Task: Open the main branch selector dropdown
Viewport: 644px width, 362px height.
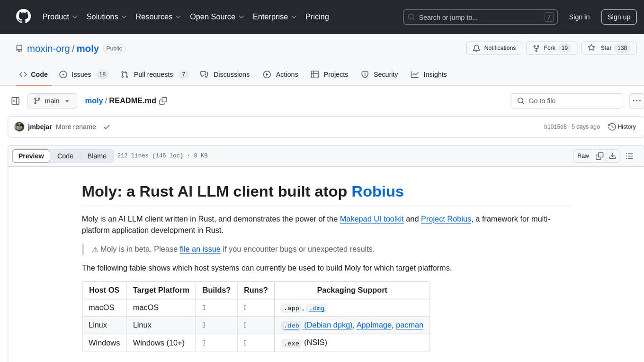Action: 52,101
